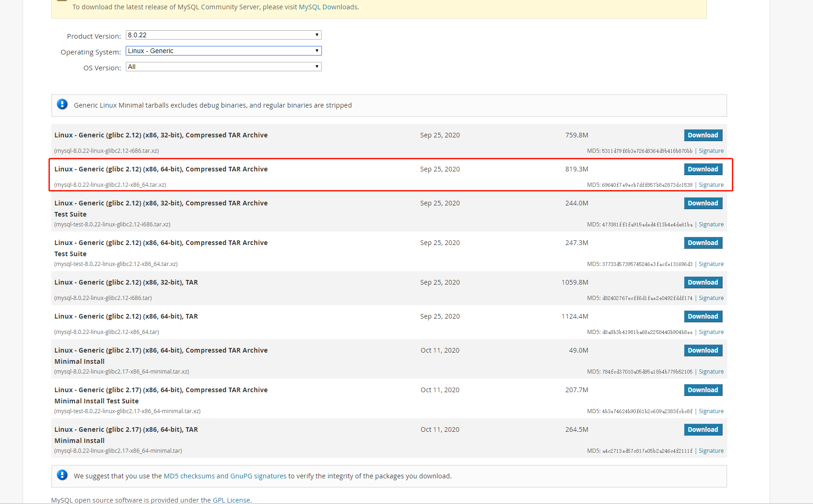This screenshot has width=813, height=504.
Task: Open Signature for mysql-test glibc2.17 minimal.tar.xz
Action: tap(711, 411)
